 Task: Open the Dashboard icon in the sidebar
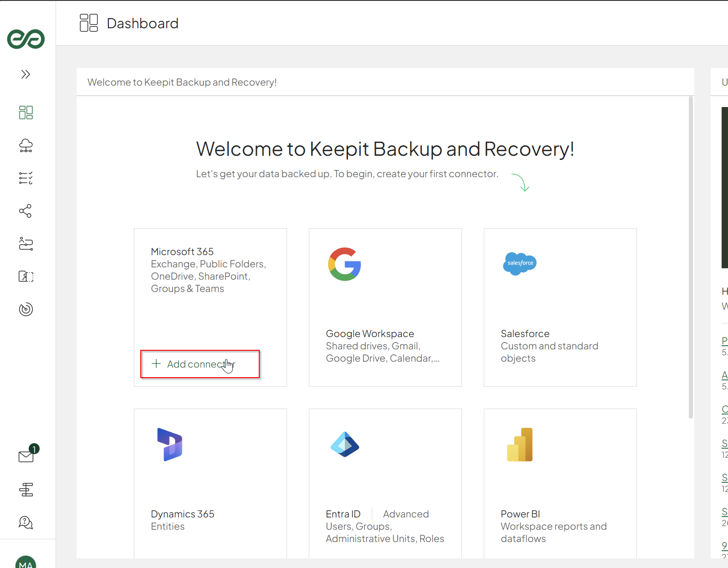26,113
